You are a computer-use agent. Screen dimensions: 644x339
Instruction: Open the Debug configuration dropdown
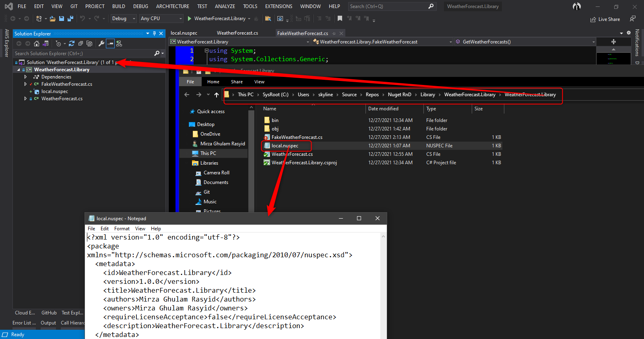pyautogui.click(x=124, y=19)
